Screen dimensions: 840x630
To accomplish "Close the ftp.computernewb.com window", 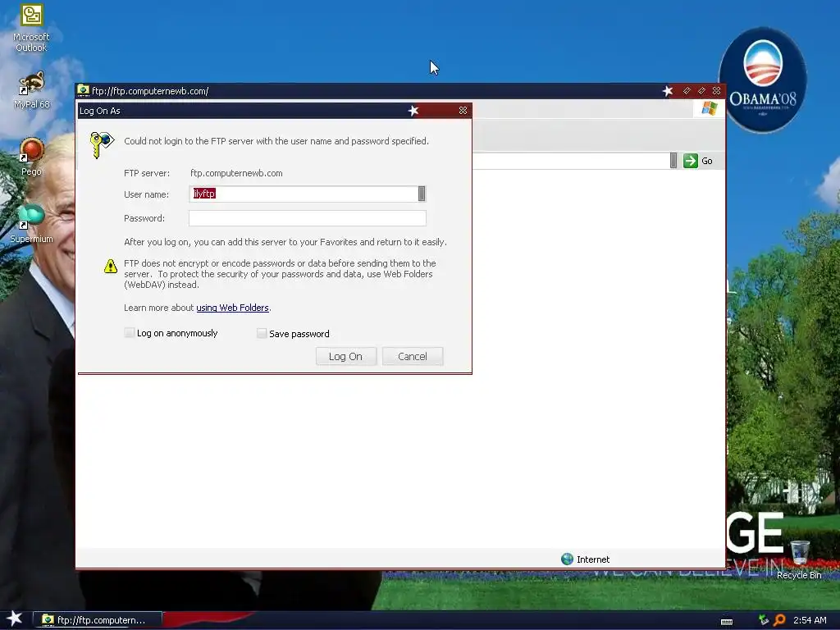I will pyautogui.click(x=716, y=90).
